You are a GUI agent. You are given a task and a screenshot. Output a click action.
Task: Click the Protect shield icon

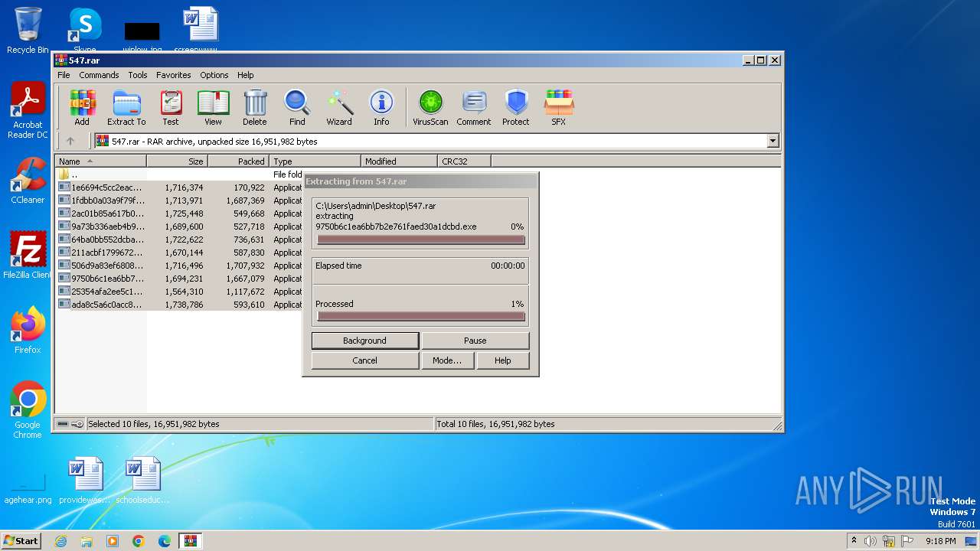pyautogui.click(x=516, y=107)
